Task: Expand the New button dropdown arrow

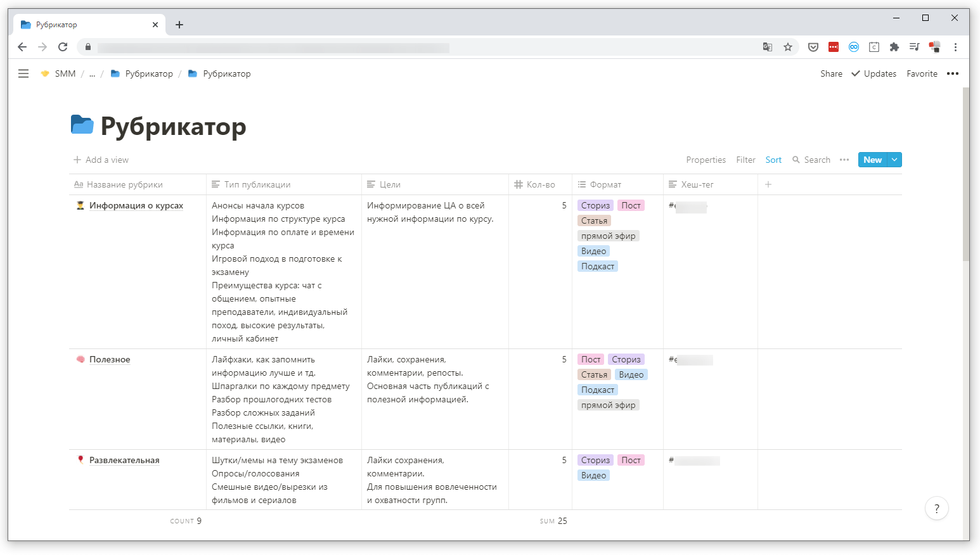Action: coord(894,160)
